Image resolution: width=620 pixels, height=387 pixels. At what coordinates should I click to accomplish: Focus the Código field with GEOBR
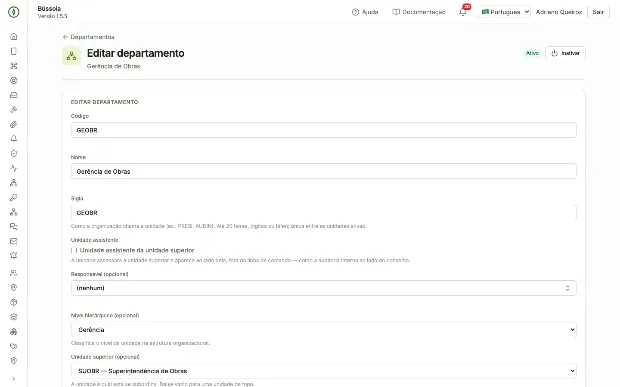click(323, 130)
